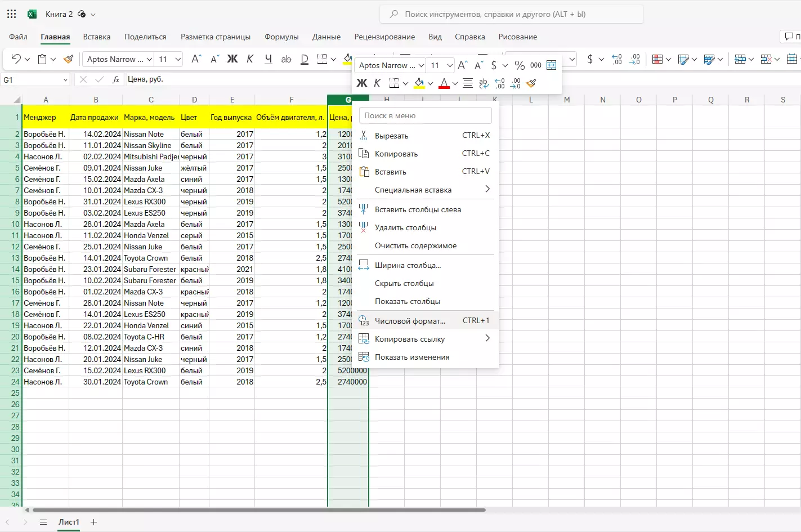
Task: Switch to the 'Формулы' ribbon tab
Action: click(x=281, y=37)
